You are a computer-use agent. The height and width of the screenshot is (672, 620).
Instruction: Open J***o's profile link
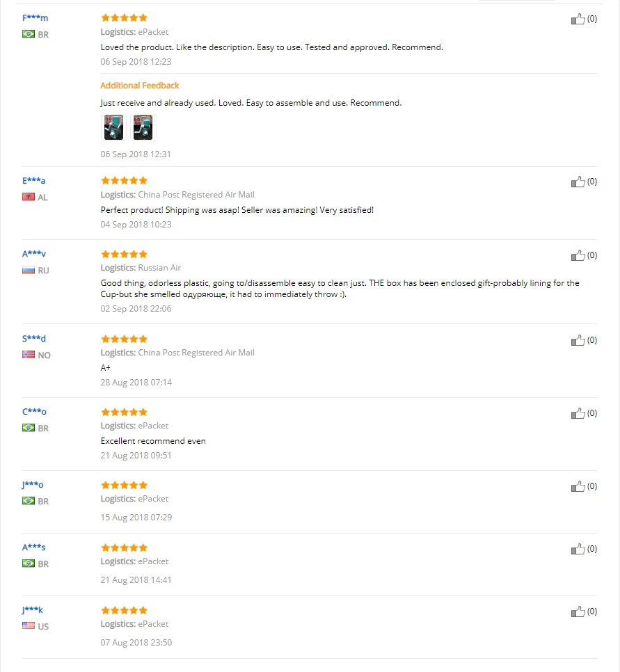click(x=33, y=485)
